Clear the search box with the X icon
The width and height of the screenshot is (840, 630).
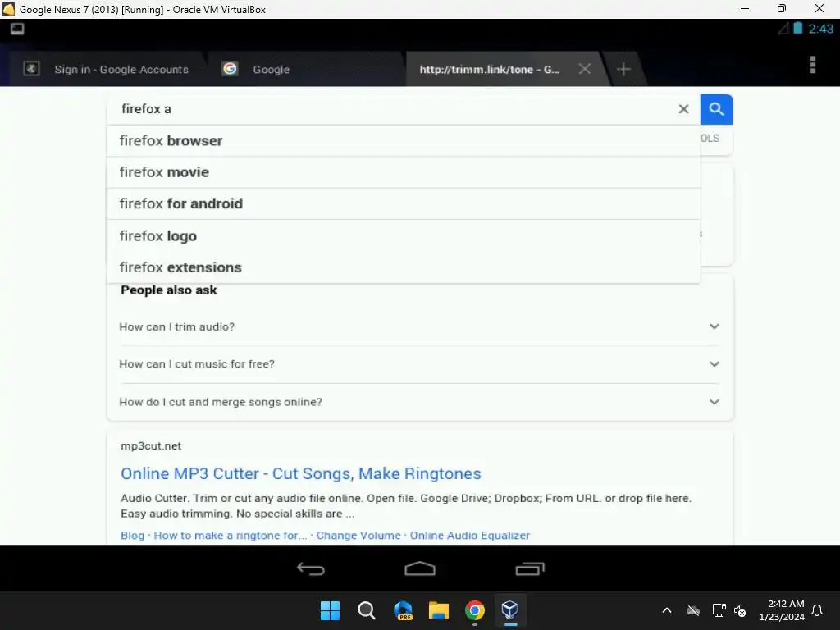pyautogui.click(x=683, y=109)
